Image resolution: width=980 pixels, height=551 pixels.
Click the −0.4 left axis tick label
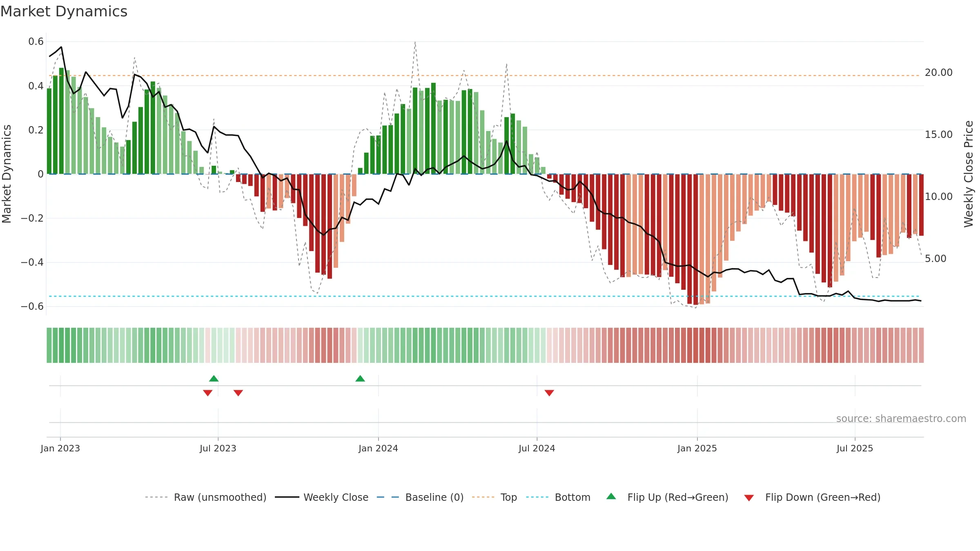(32, 262)
